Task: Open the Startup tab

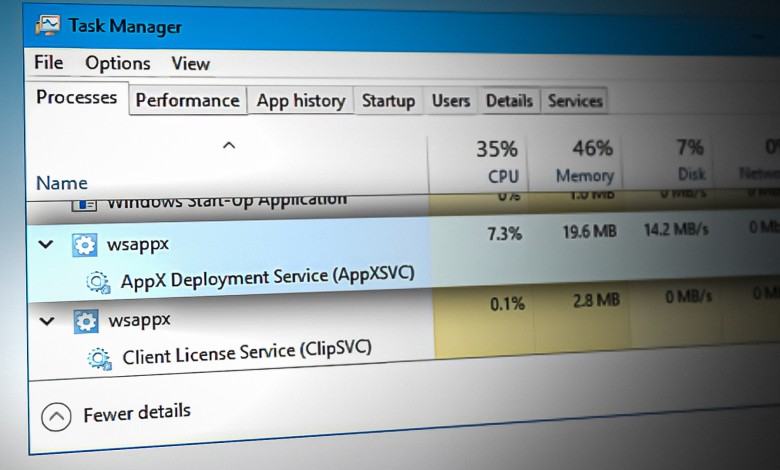Action: 388,101
